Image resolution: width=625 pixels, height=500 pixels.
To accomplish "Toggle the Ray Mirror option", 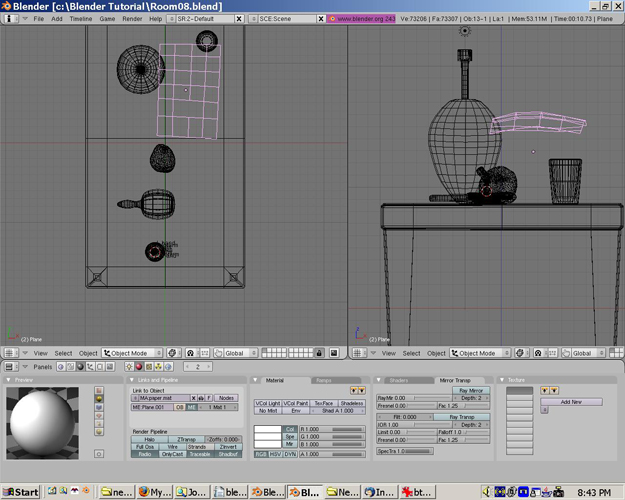I will (469, 390).
